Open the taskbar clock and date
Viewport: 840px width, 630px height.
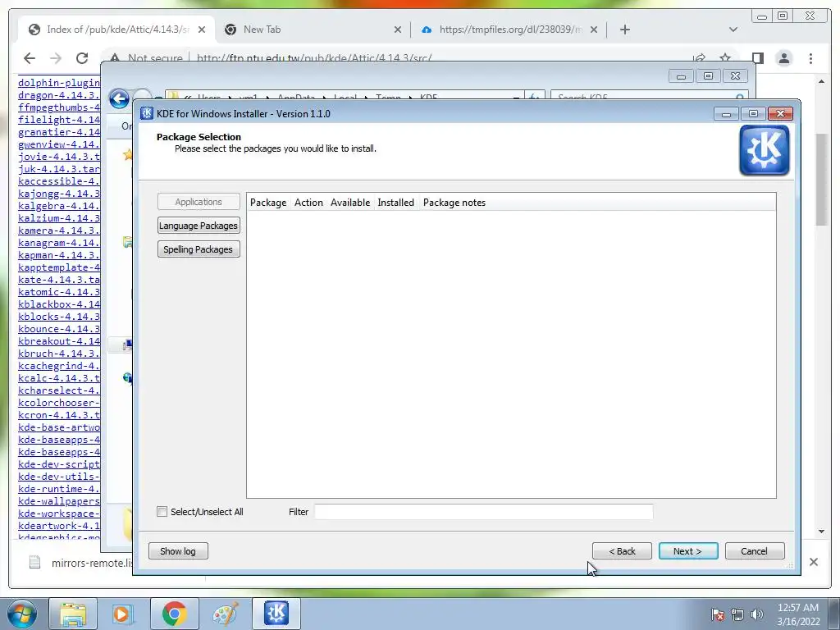pyautogui.click(x=797, y=614)
